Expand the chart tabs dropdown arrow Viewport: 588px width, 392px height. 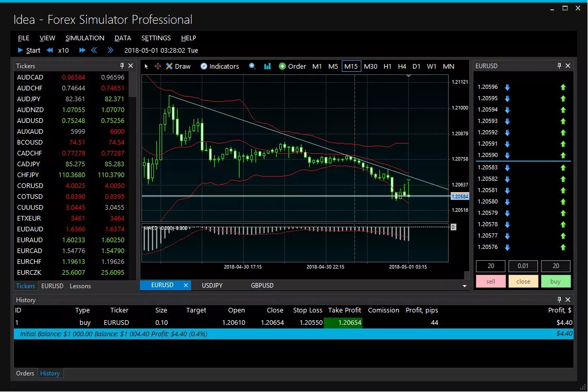click(x=465, y=286)
